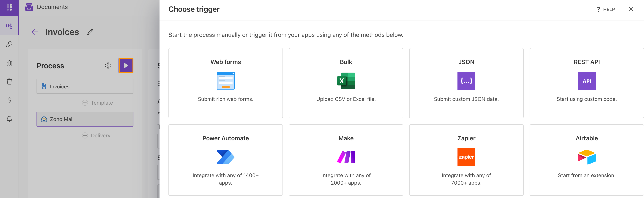Click the Invoices page heading
Screen dimensions: 644x198
coord(62,32)
